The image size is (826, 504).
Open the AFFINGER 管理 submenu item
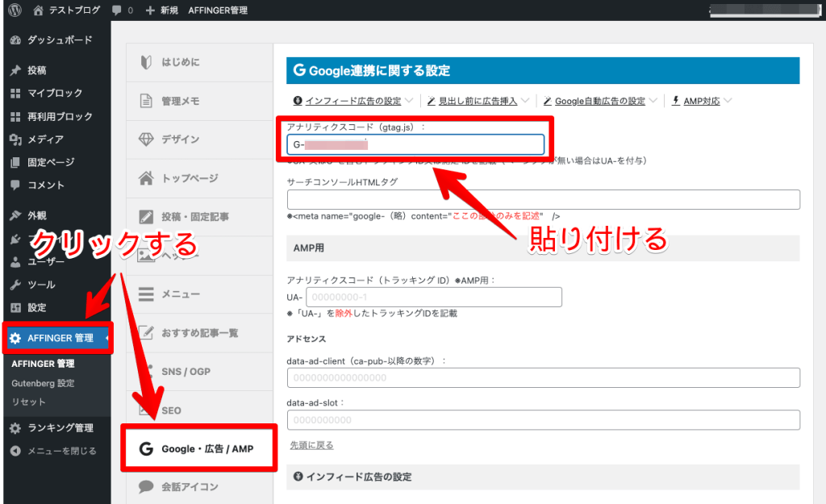(x=44, y=364)
